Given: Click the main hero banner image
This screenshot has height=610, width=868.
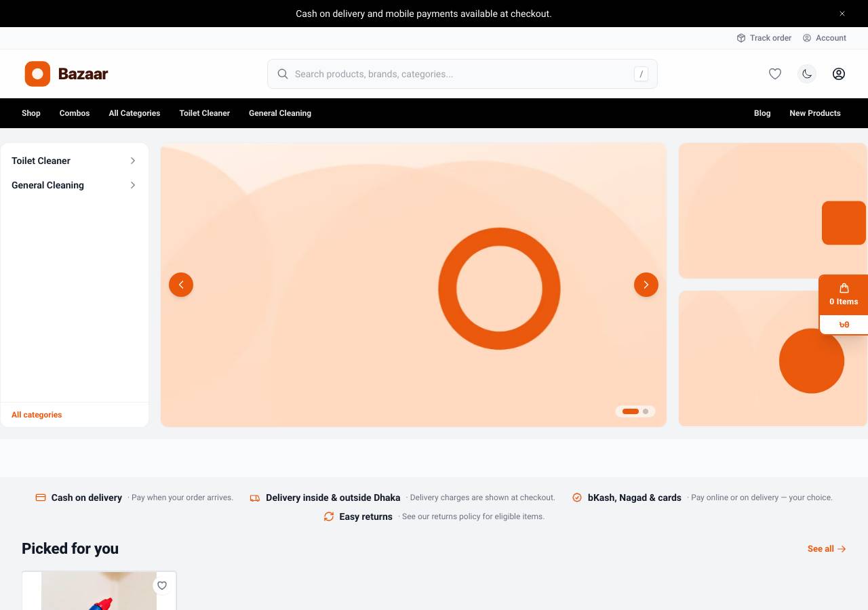Looking at the screenshot, I should pos(414,285).
